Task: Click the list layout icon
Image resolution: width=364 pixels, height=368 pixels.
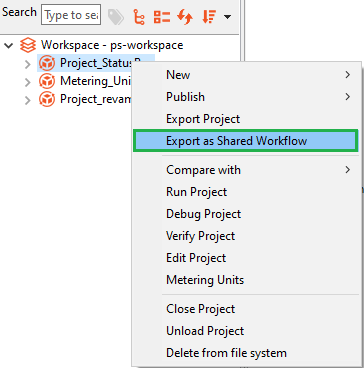Action: (162, 16)
